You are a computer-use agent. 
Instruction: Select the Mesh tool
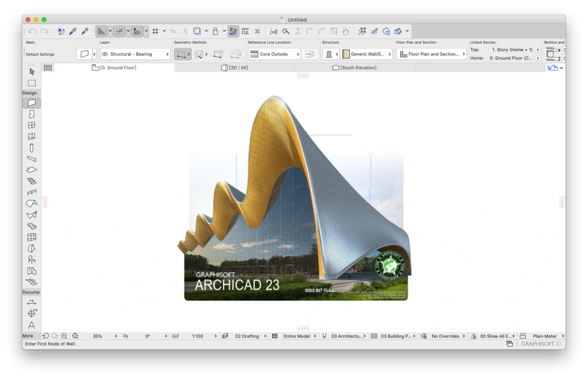click(32, 282)
